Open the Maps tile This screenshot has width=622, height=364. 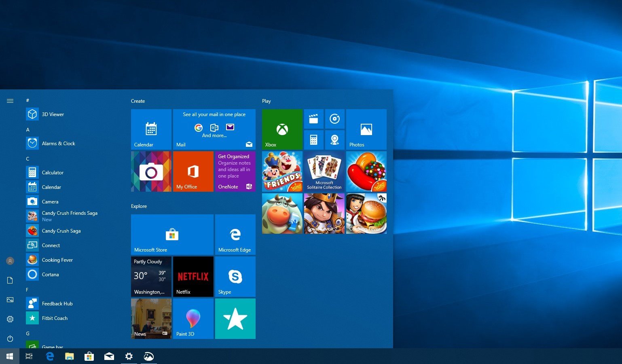pos(334,140)
